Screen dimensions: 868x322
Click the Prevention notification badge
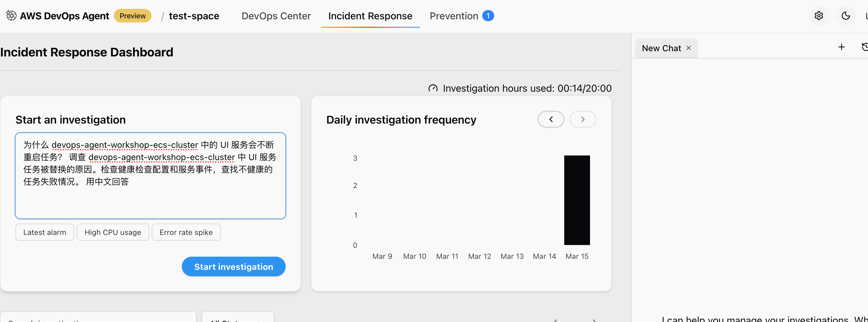488,16
